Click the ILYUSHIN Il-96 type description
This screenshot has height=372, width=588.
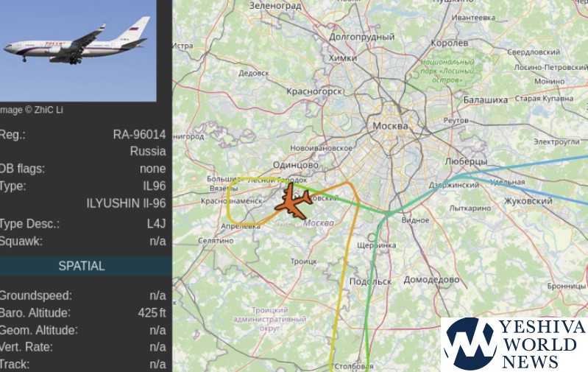[x=126, y=203]
